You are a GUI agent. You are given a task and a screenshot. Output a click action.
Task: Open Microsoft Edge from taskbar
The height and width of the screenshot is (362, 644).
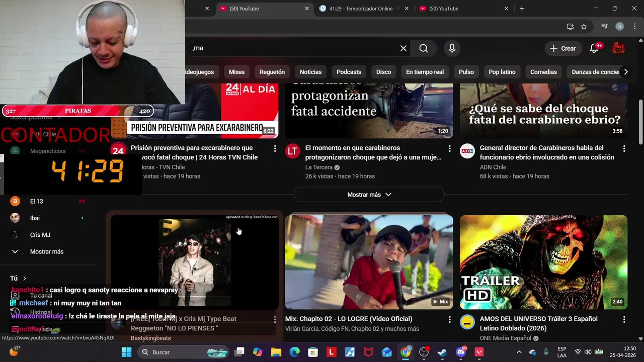tap(294, 352)
